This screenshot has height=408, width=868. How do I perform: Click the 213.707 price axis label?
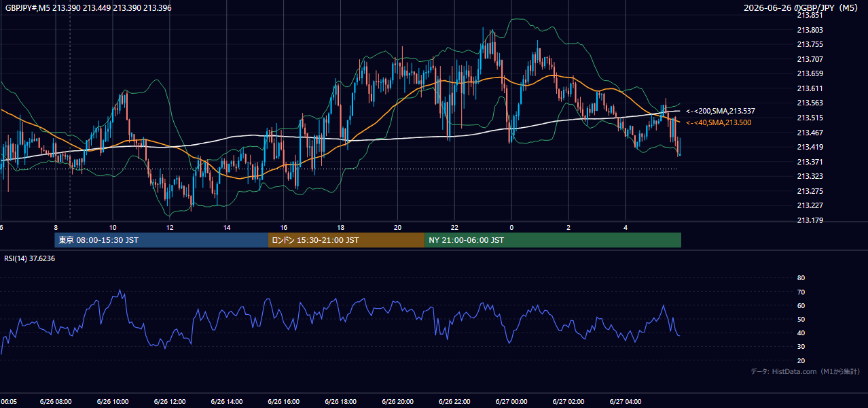click(810, 59)
